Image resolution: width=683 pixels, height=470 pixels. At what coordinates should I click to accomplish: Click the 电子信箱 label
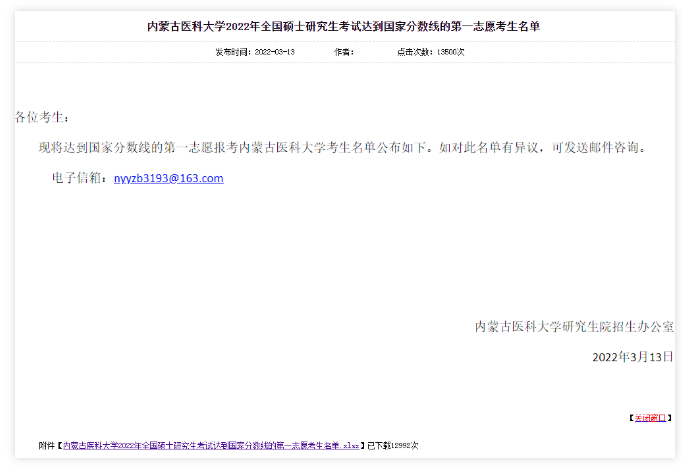pyautogui.click(x=80, y=179)
